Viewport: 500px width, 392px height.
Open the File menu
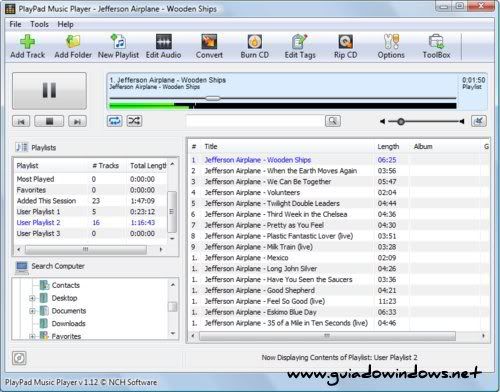(15, 24)
